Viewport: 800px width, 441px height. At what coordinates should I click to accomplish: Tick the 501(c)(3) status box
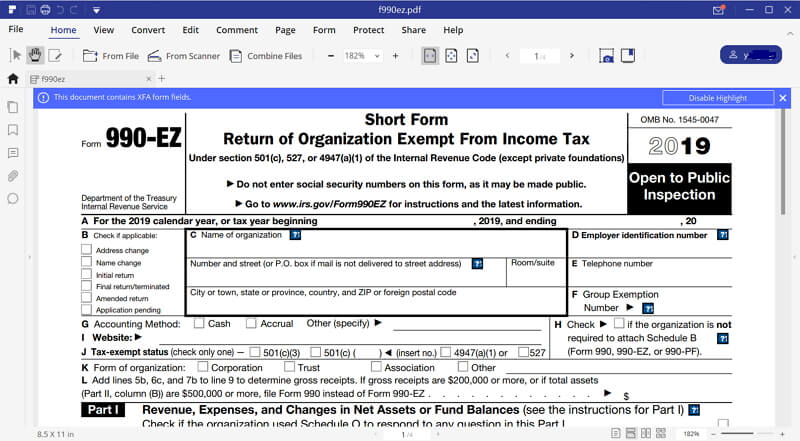click(255, 352)
